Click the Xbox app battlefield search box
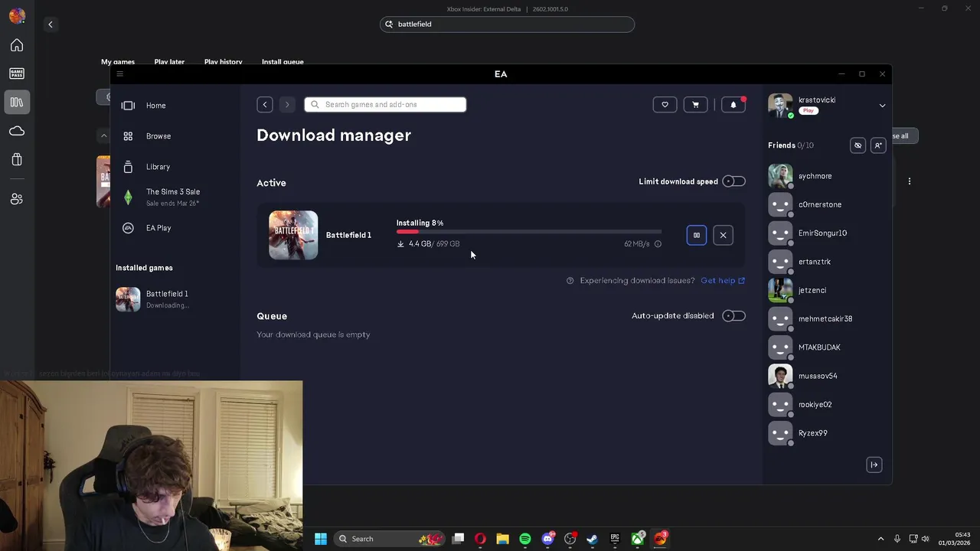 pos(507,24)
